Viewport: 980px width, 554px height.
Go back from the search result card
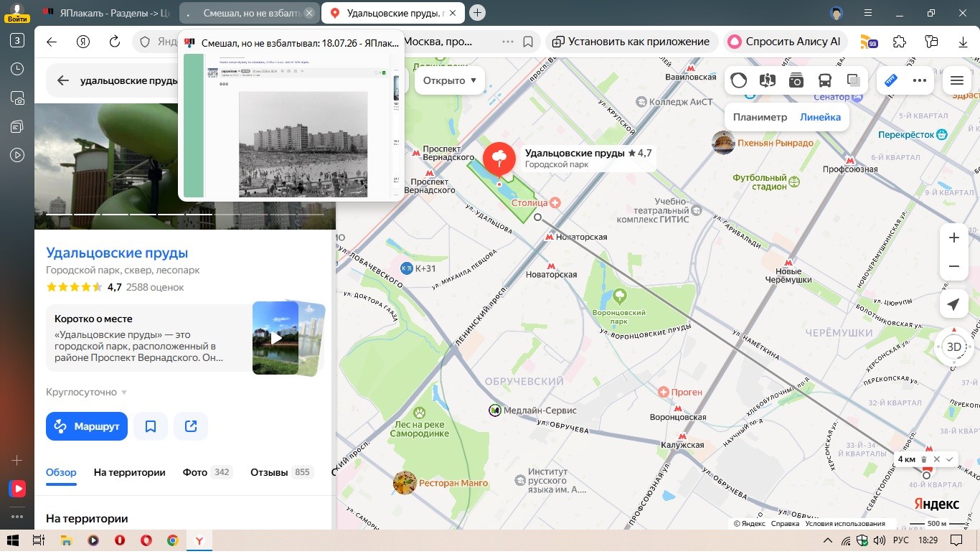click(x=63, y=80)
